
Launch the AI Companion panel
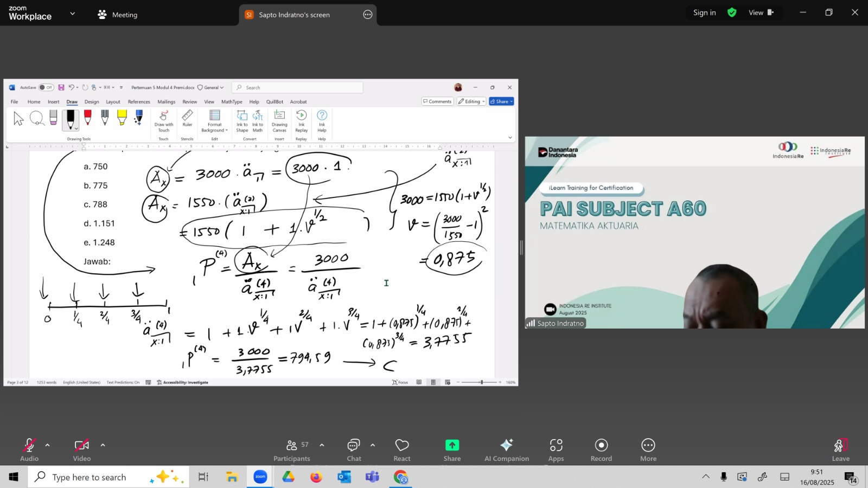506,450
